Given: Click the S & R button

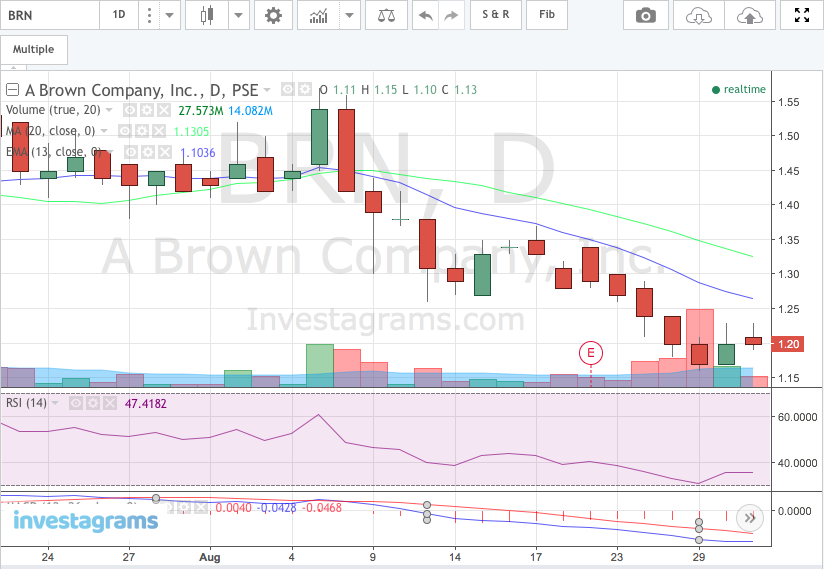Looking at the screenshot, I should click(496, 15).
